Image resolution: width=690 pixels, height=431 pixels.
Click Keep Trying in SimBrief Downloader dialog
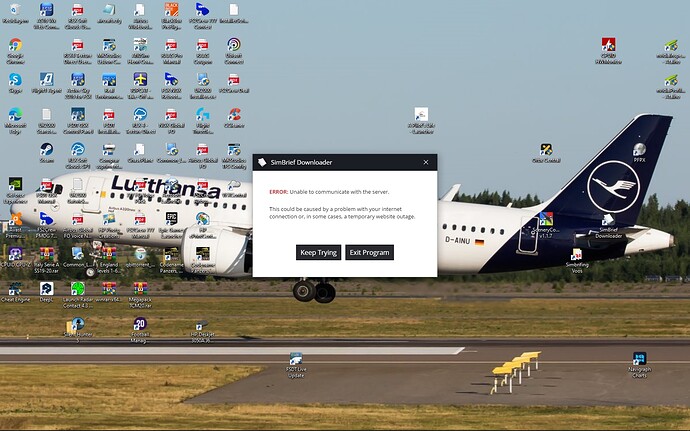coord(318,252)
